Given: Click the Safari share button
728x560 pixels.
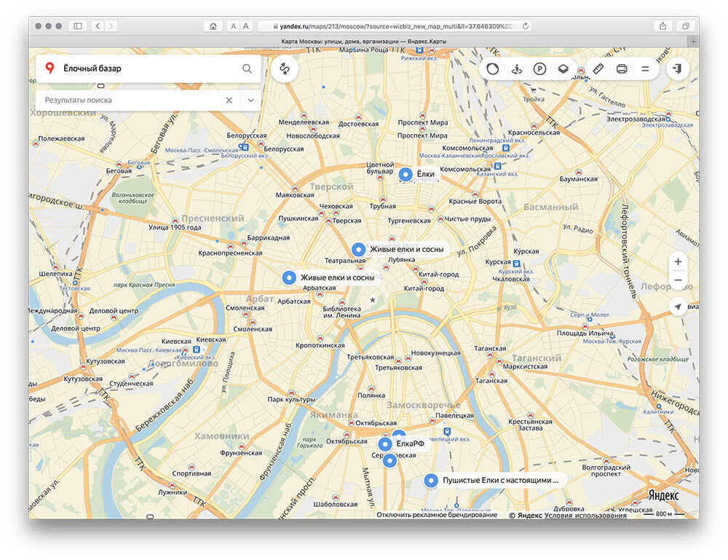Looking at the screenshot, I should pos(663,26).
